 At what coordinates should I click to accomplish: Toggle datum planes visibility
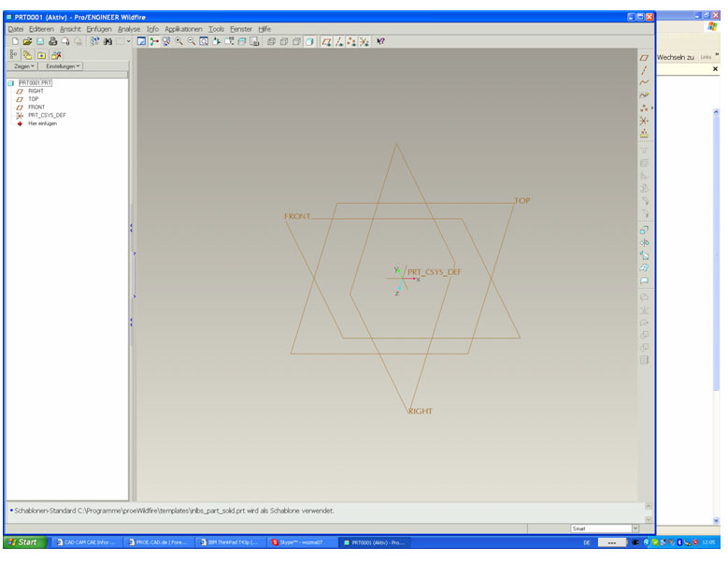(x=327, y=41)
